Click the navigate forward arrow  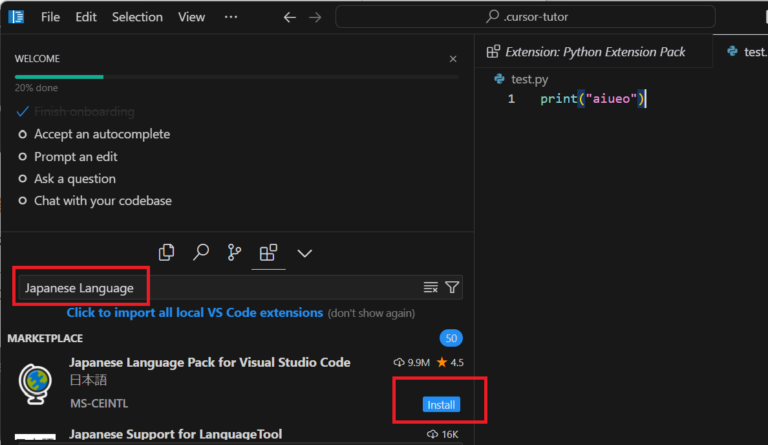coord(316,17)
